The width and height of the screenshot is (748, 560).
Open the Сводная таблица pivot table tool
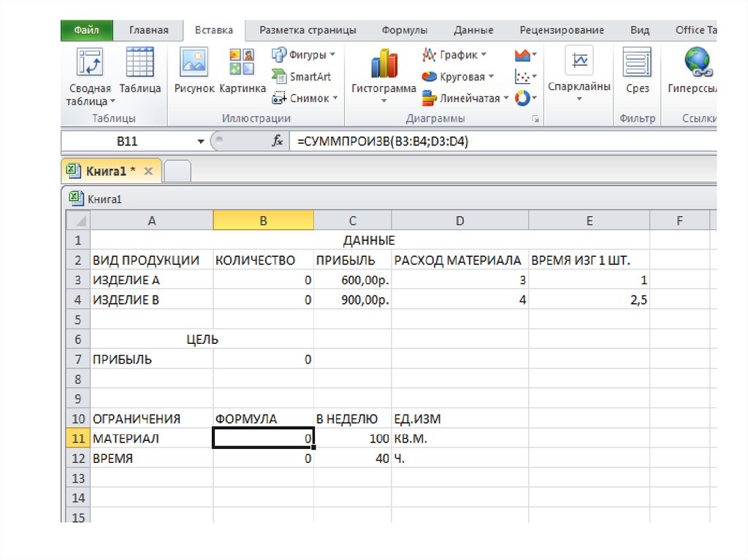(x=90, y=77)
